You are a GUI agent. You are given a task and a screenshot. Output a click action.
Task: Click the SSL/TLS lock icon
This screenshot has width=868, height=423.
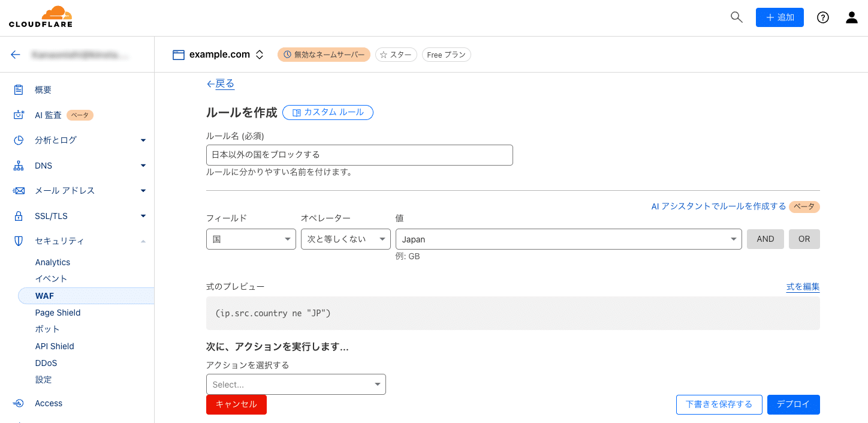(18, 215)
